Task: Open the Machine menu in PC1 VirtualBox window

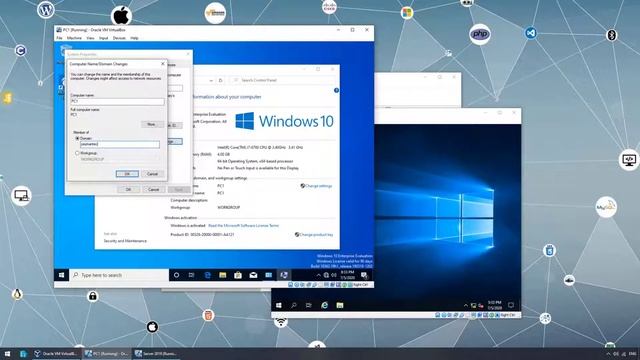Action: coord(74,38)
